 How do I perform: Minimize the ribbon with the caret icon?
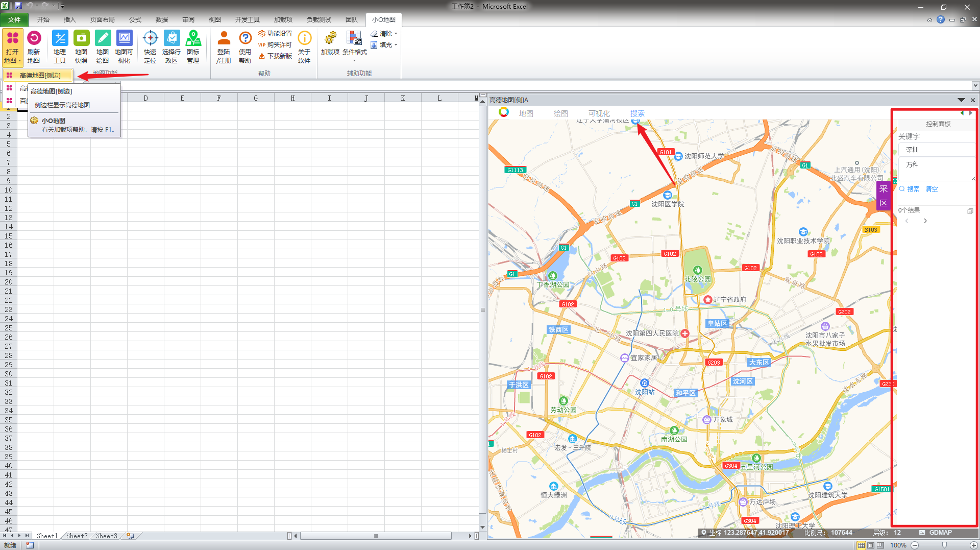pyautogui.click(x=929, y=20)
